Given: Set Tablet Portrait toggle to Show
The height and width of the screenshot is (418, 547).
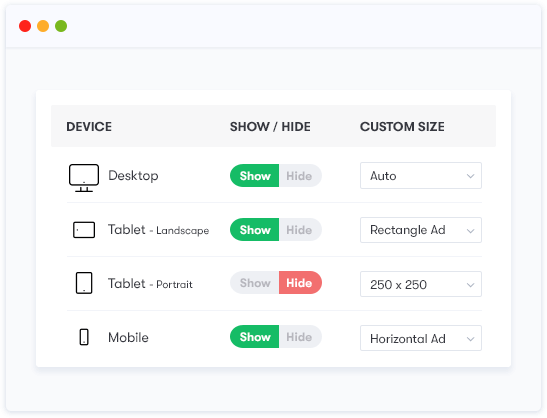Looking at the screenshot, I should [255, 283].
